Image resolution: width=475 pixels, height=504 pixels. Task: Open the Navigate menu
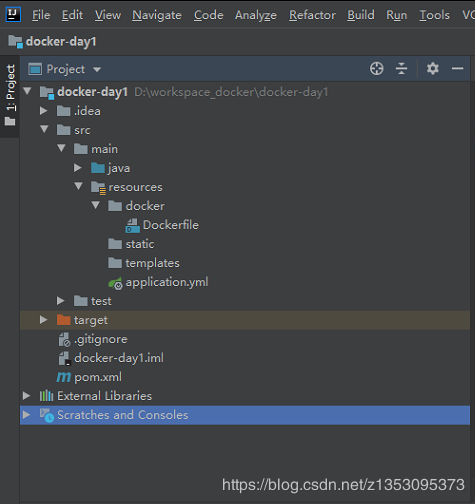(157, 15)
